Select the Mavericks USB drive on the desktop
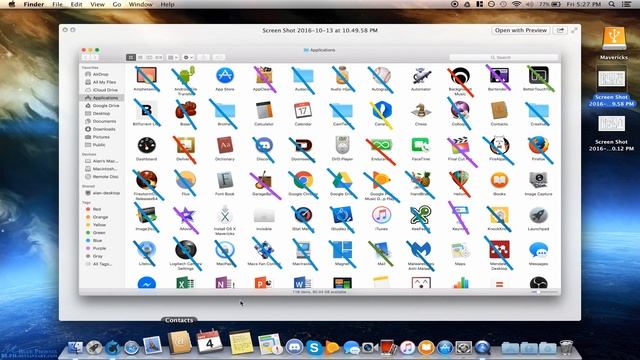The height and width of the screenshot is (360, 640). tap(613, 43)
